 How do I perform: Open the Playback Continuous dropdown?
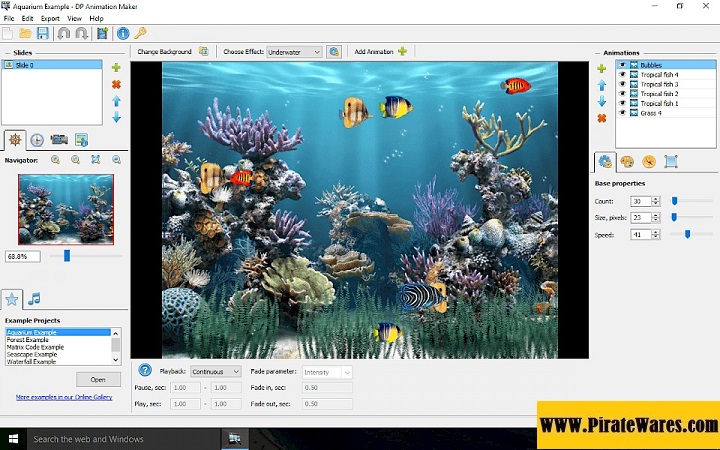coord(216,372)
